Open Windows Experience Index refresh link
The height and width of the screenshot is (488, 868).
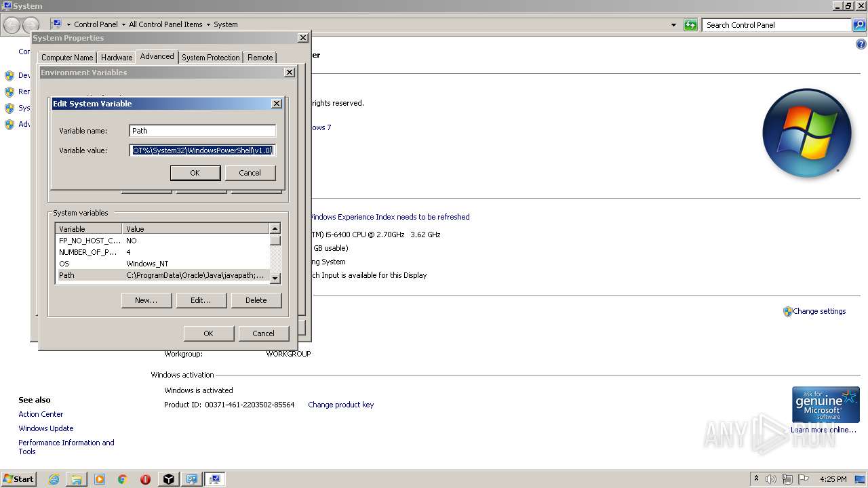pyautogui.click(x=389, y=218)
